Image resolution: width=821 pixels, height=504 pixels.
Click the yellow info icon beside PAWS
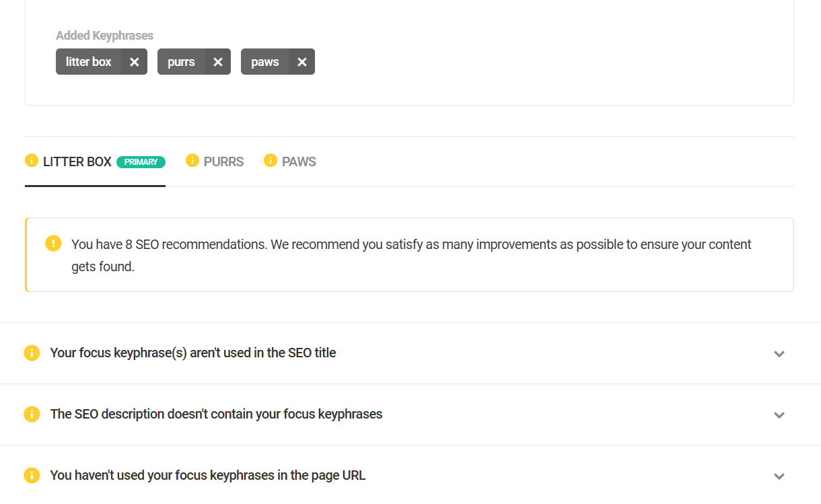point(271,161)
